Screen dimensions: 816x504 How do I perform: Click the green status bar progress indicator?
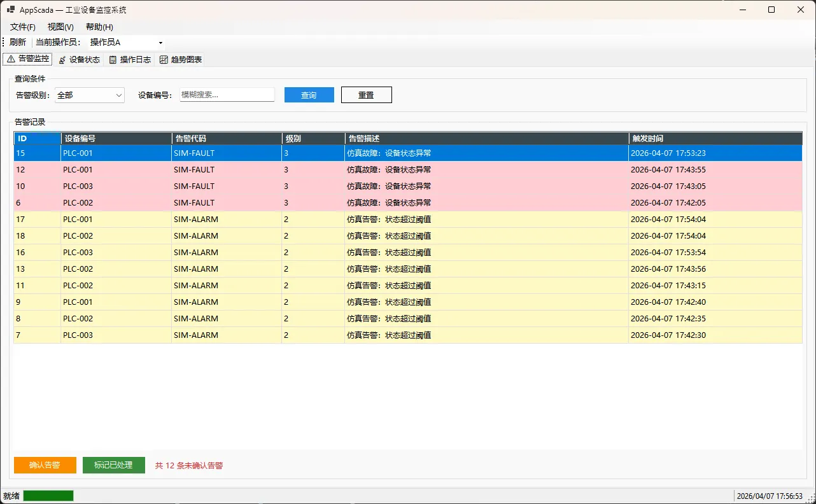pos(48,496)
